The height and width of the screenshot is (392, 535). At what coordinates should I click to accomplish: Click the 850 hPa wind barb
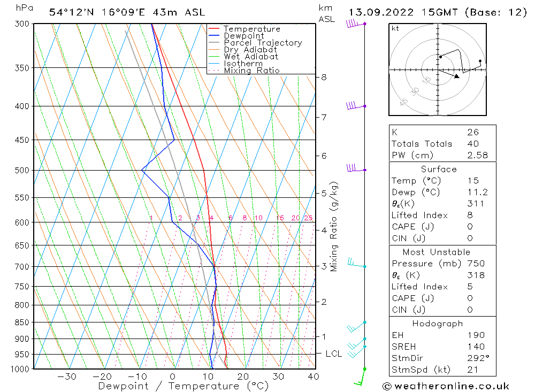(x=356, y=326)
